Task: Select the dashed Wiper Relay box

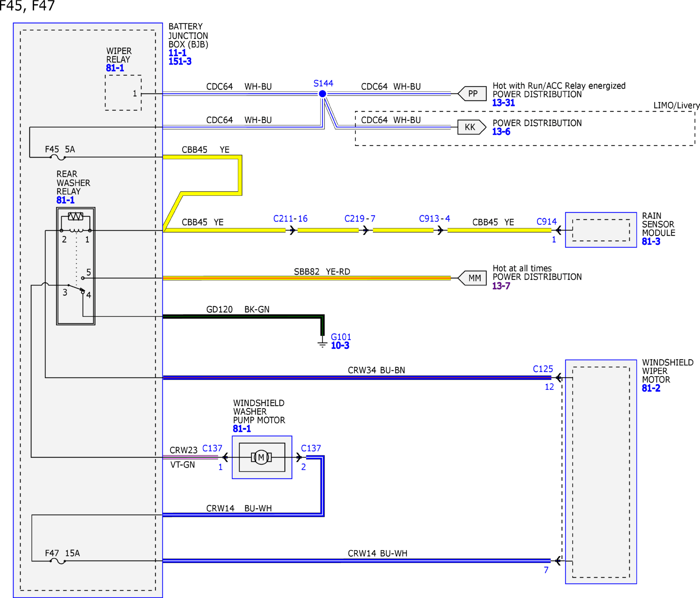Action: point(123,93)
